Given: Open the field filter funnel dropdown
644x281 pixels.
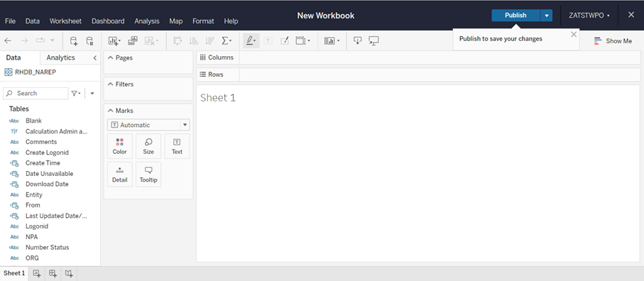Looking at the screenshot, I should point(76,93).
